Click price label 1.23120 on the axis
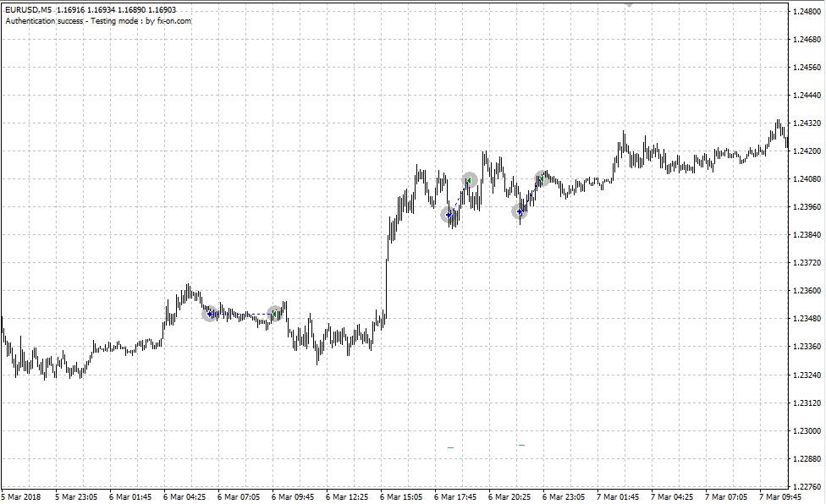Image resolution: width=826 pixels, height=504 pixels. click(x=807, y=403)
